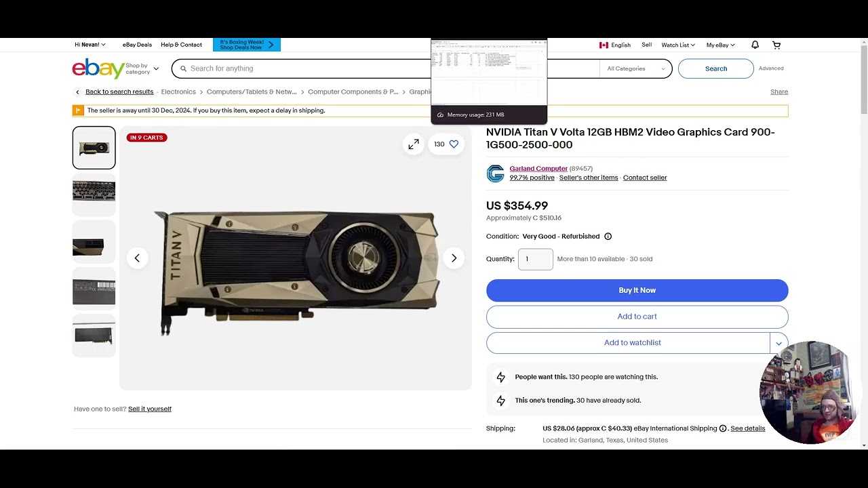
Task: Open Garland Computer seller page
Action: (x=538, y=169)
